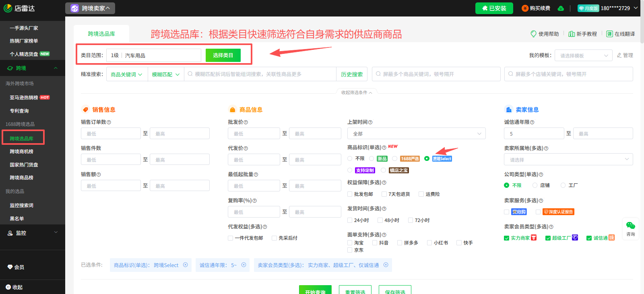Select the 新品 product label radio
This screenshot has height=294, width=644.
click(372, 158)
